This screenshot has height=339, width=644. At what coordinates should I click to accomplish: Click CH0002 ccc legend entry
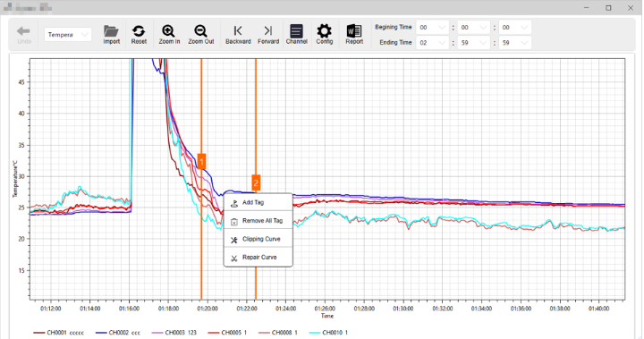(117, 333)
